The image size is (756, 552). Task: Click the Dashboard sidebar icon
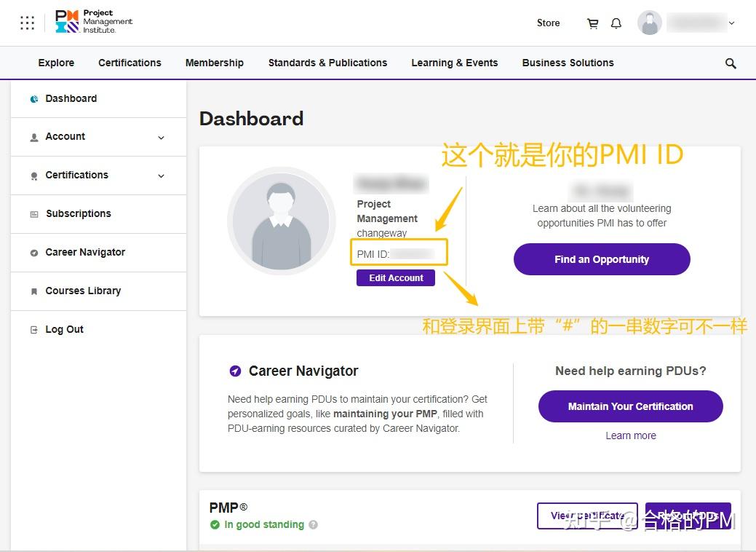[34, 99]
